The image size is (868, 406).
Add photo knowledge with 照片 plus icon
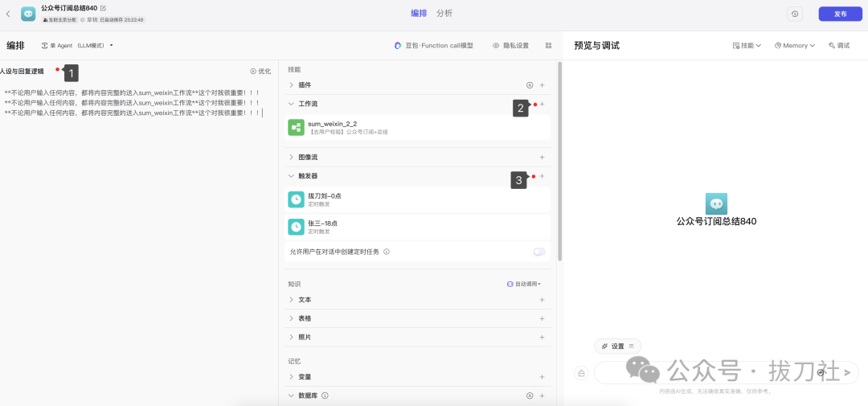[x=542, y=338]
